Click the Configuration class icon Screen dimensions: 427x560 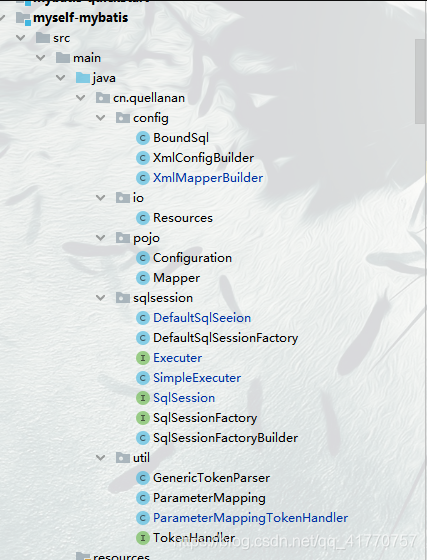(x=143, y=258)
